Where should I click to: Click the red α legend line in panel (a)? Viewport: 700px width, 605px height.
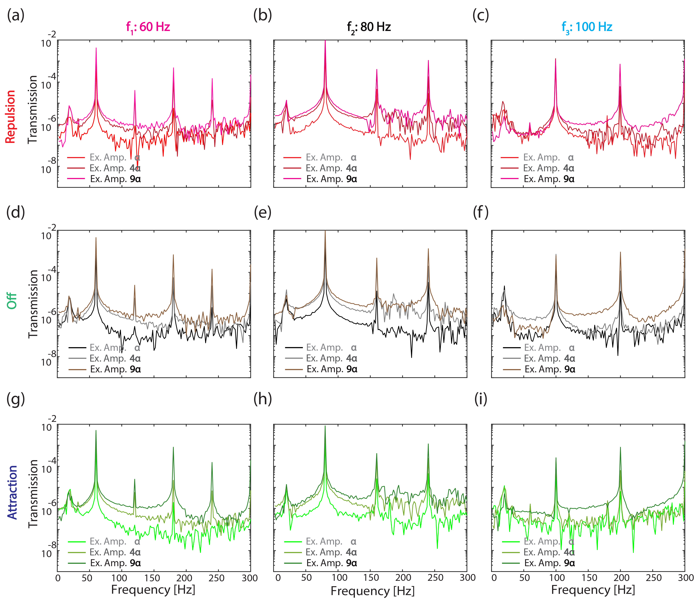[76, 158]
